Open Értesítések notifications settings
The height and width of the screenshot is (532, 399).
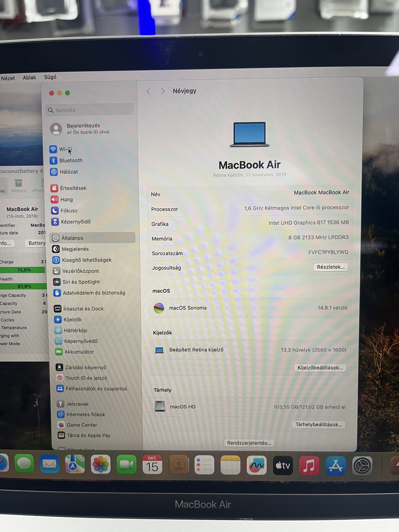coord(68,188)
